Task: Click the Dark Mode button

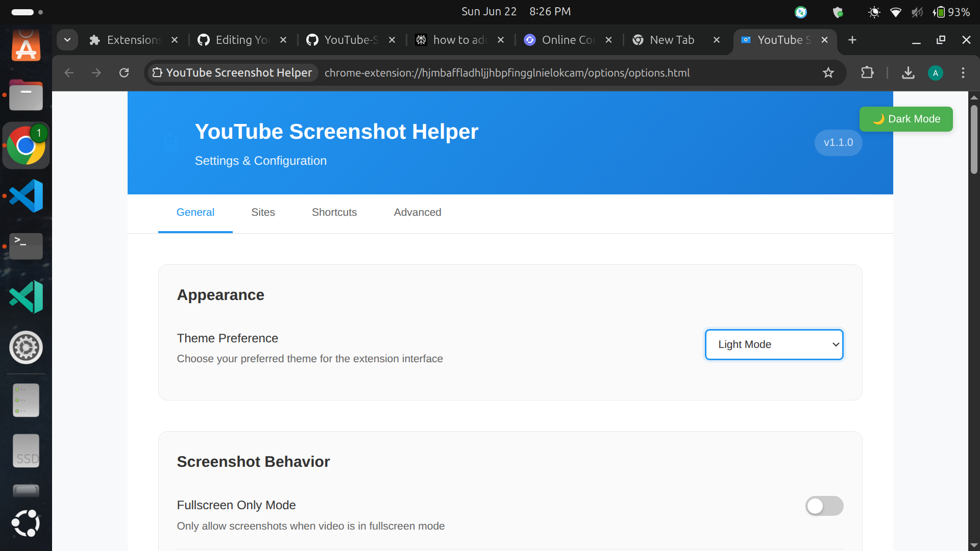Action: point(906,119)
